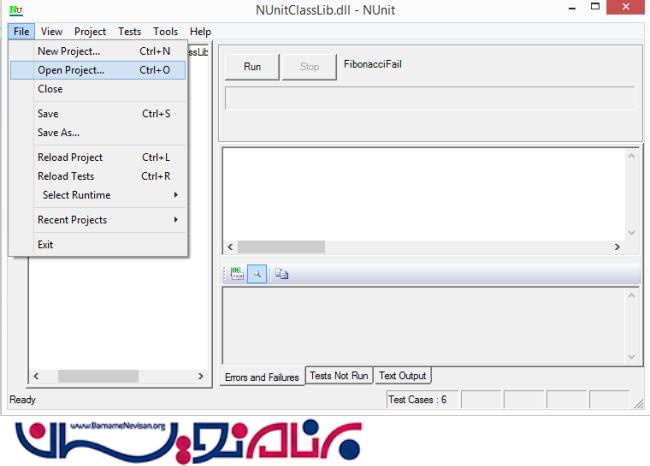Click right arrow of error list scrollbar
The height and width of the screenshot is (466, 650).
tap(617, 247)
